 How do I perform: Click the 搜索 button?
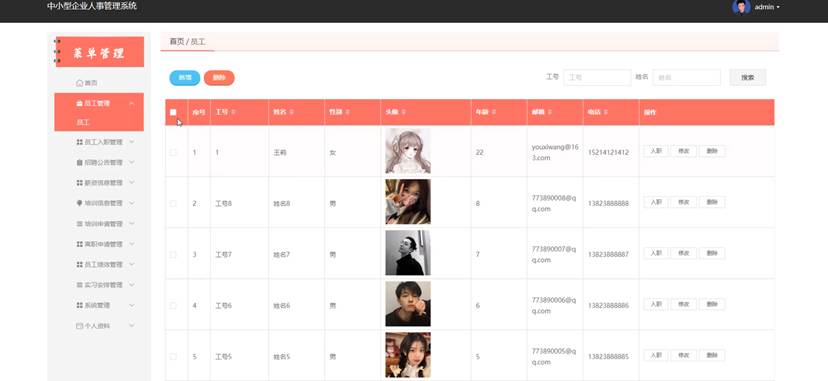(748, 78)
